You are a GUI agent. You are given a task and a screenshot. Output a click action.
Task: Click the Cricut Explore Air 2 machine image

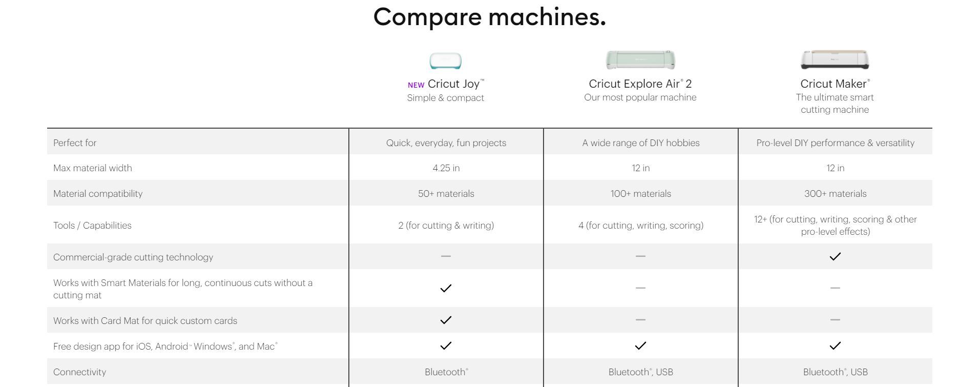pyautogui.click(x=640, y=60)
